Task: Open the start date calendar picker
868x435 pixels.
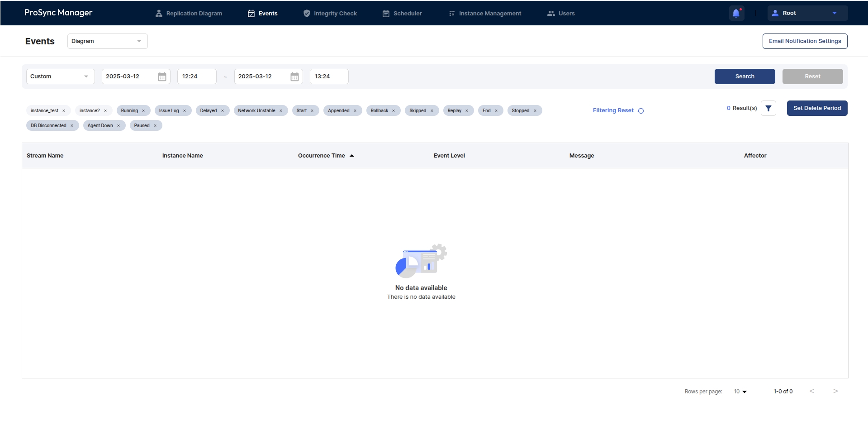Action: (x=162, y=77)
